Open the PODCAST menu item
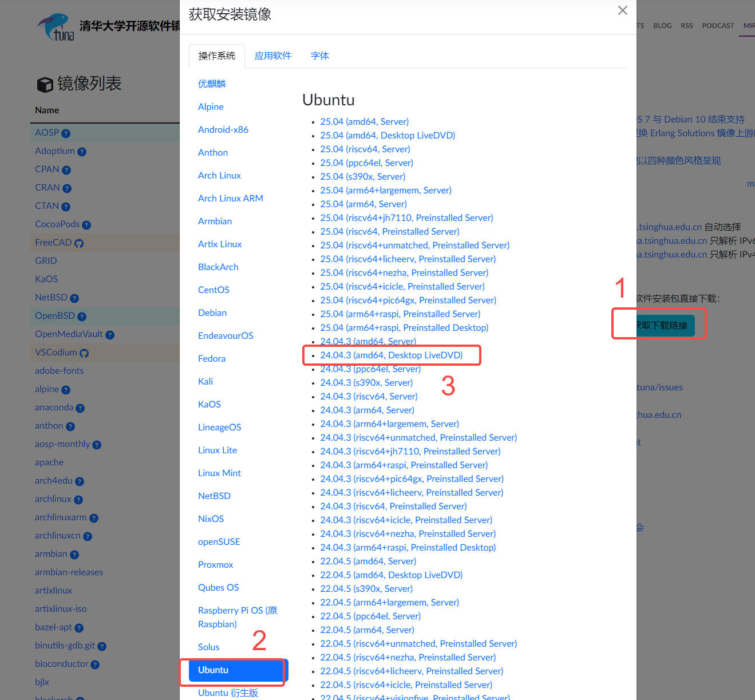Image resolution: width=755 pixels, height=700 pixels. tap(718, 25)
